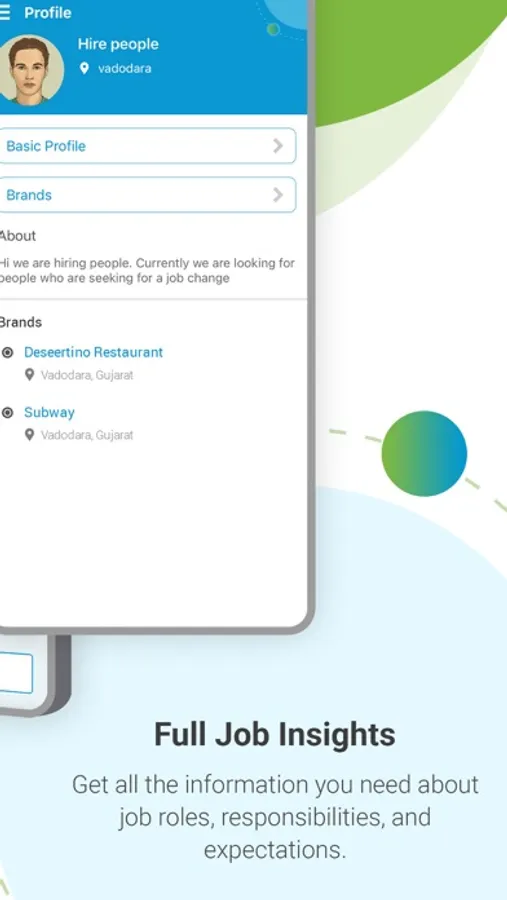The height and width of the screenshot is (900, 507).
Task: Tap the outlined box on lower phone
Action: coord(16,673)
